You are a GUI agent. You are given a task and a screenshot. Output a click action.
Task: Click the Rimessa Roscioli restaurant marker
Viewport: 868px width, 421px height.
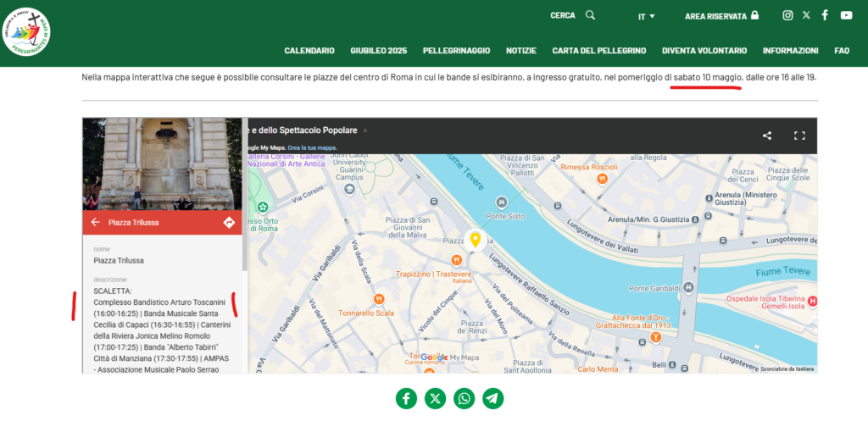[x=603, y=179]
